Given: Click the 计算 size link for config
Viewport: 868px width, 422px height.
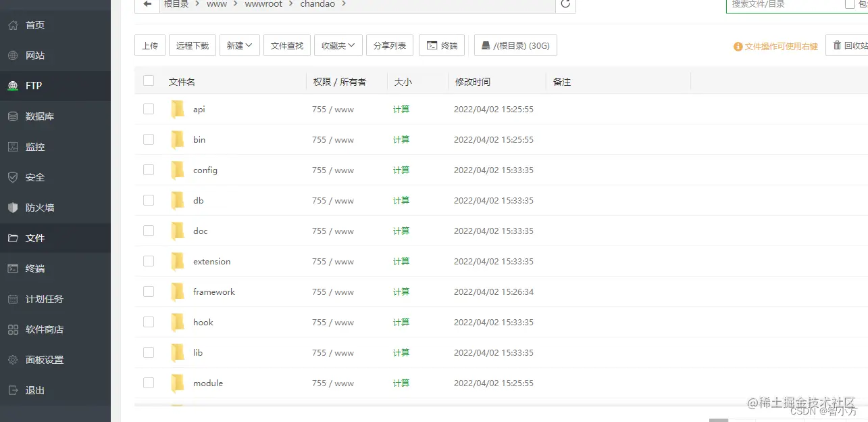Looking at the screenshot, I should (x=401, y=170).
